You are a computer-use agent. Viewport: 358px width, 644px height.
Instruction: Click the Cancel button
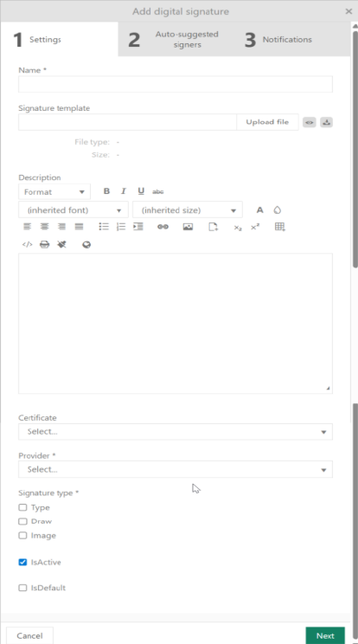point(29,635)
